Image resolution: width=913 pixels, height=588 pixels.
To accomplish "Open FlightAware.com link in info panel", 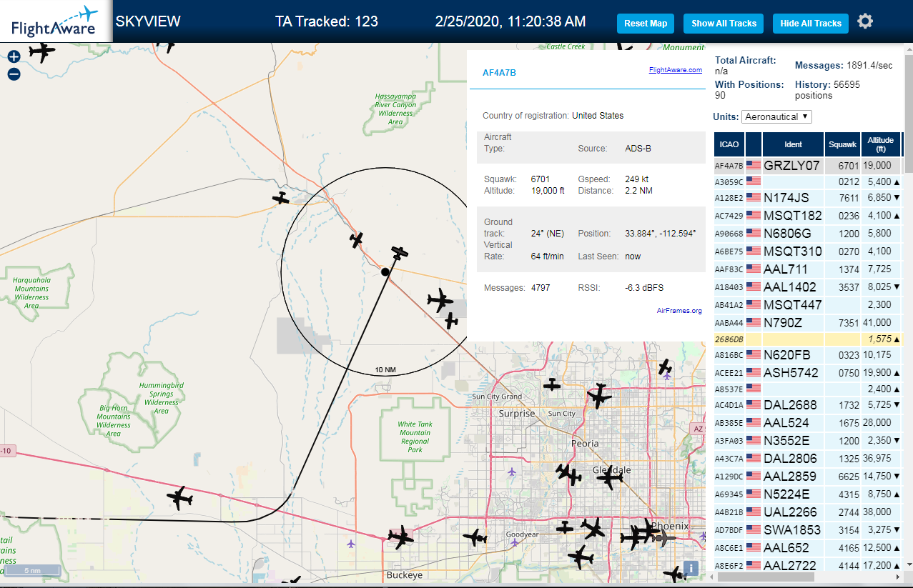I will click(x=676, y=70).
